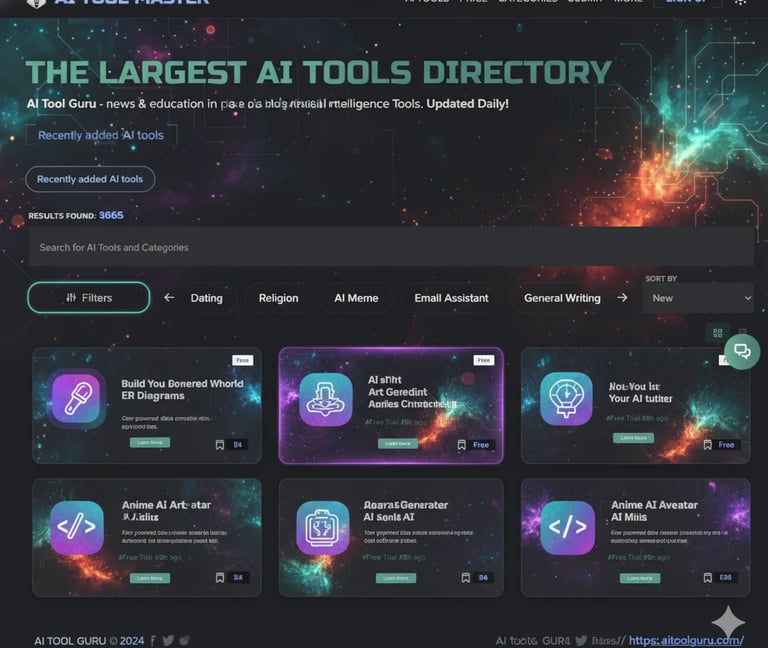Image resolution: width=768 pixels, height=648 pixels.
Task: Click the Free badge atop ER Diagrams card
Action: tap(242, 360)
